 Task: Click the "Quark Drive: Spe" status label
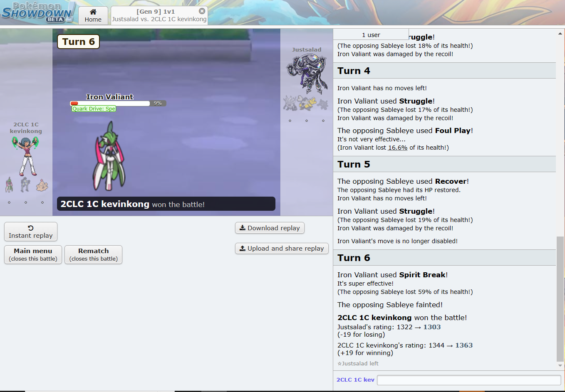click(x=94, y=109)
